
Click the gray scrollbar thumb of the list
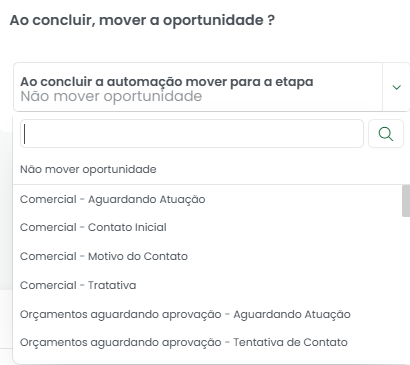(x=406, y=201)
